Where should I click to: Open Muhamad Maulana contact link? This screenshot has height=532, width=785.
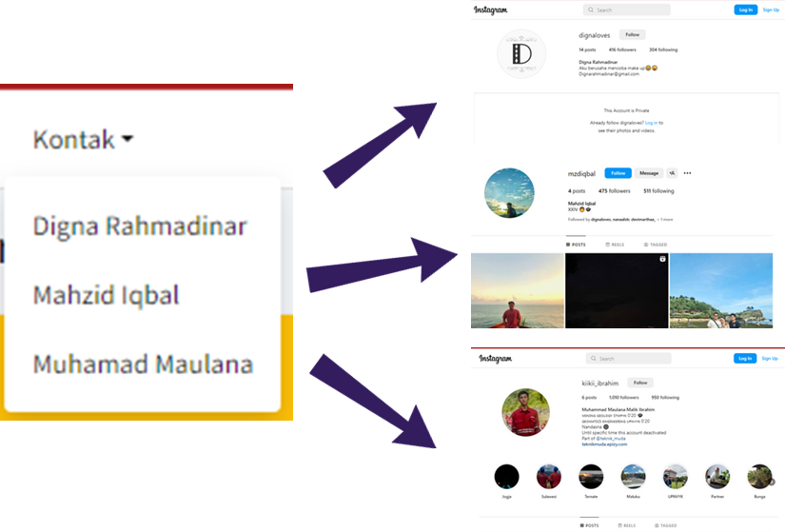click(x=143, y=365)
